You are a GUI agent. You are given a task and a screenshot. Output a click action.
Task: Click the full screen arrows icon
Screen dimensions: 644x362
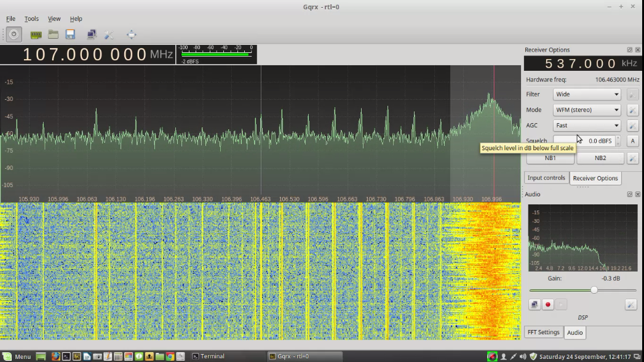tap(131, 34)
